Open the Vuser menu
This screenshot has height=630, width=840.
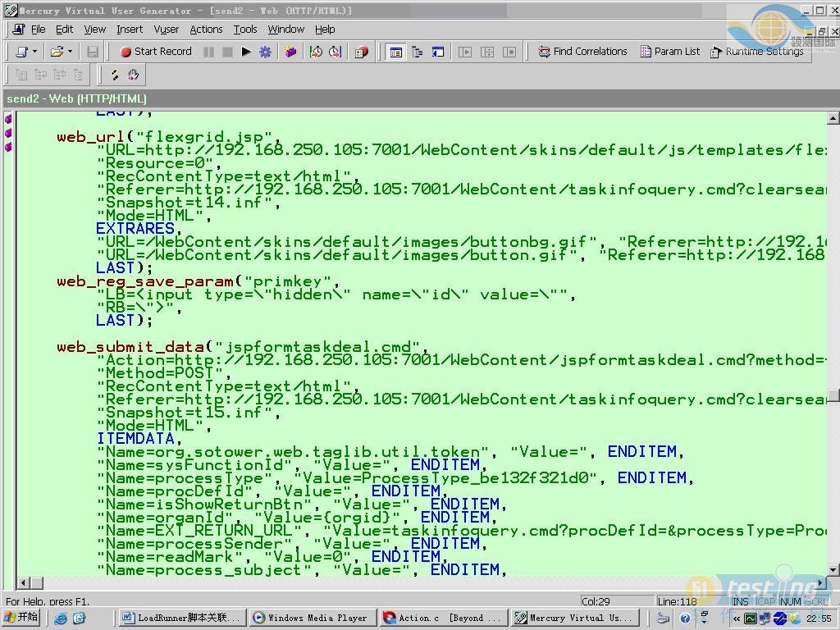[167, 29]
